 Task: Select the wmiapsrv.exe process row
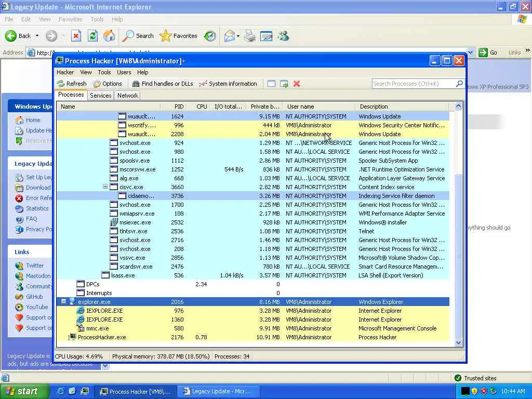click(253, 214)
